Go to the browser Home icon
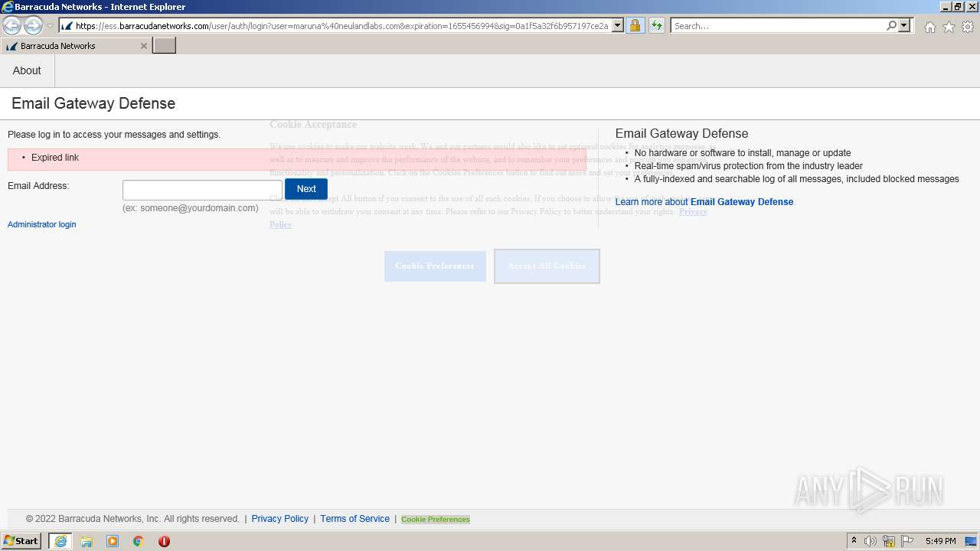 click(929, 27)
